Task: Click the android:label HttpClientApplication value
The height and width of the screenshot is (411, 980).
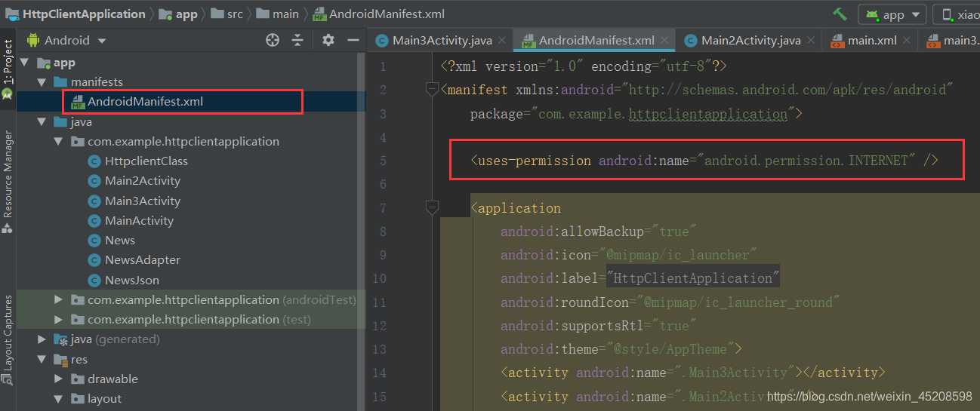Action: coord(693,278)
